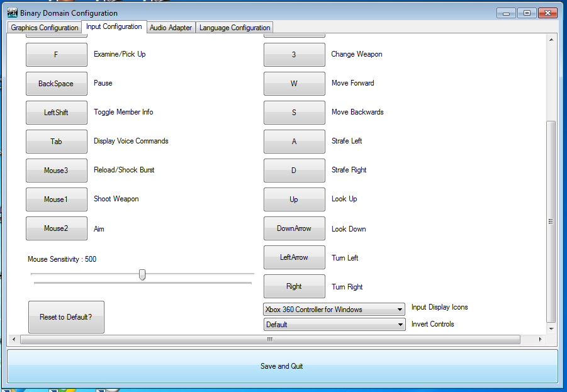Click the Binary Domain app icon in title bar
Screen dimensions: 567x392
point(12,13)
